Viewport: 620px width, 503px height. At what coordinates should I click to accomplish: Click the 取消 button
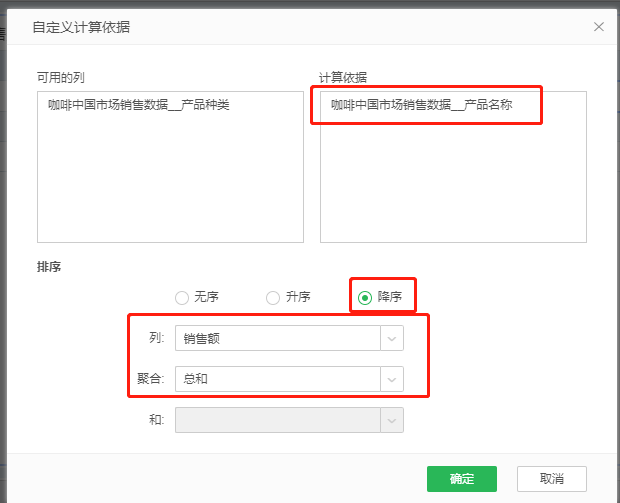point(552,479)
